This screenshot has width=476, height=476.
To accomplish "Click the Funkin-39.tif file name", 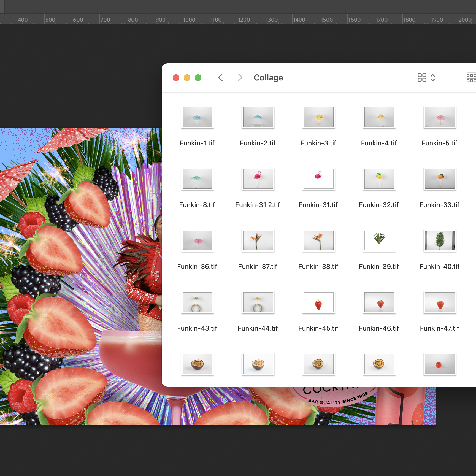I will [x=379, y=267].
